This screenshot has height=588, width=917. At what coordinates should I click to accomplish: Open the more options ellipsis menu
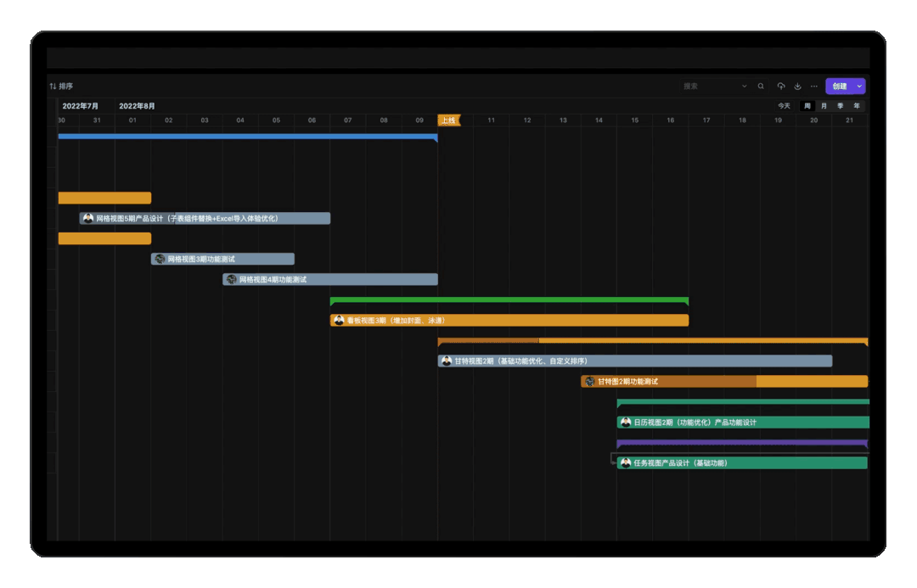813,87
